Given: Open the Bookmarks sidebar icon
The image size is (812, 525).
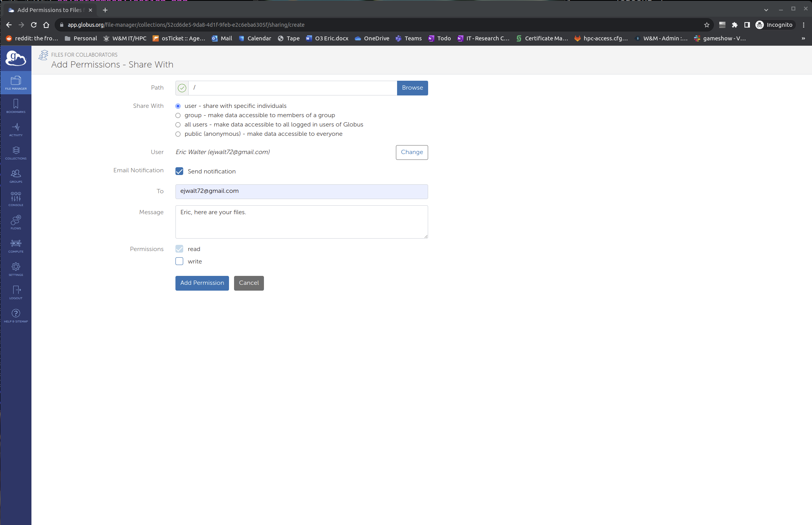Looking at the screenshot, I should tap(16, 106).
